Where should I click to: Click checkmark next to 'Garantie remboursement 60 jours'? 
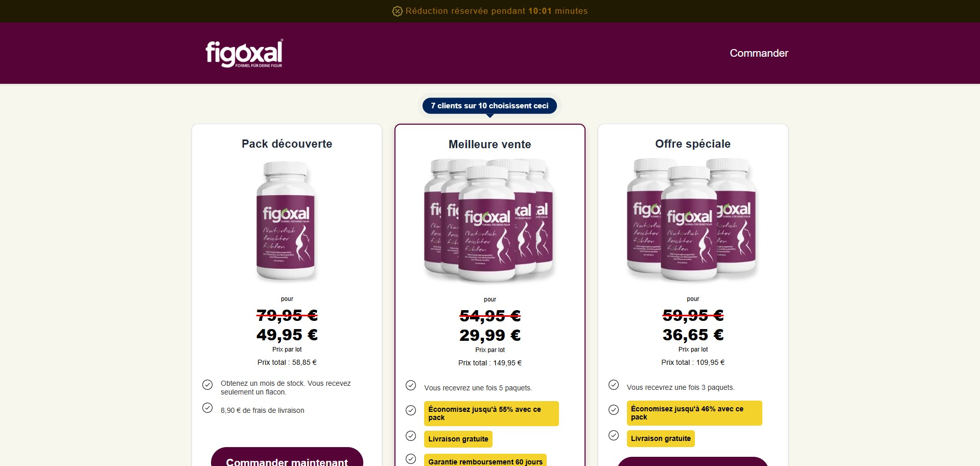[411, 459]
